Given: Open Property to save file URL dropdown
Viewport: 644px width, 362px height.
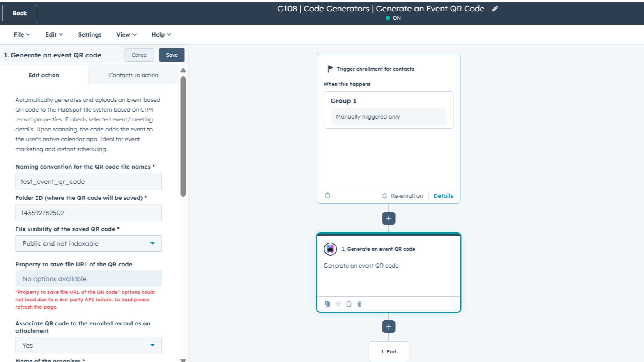Looking at the screenshot, I should (x=89, y=279).
